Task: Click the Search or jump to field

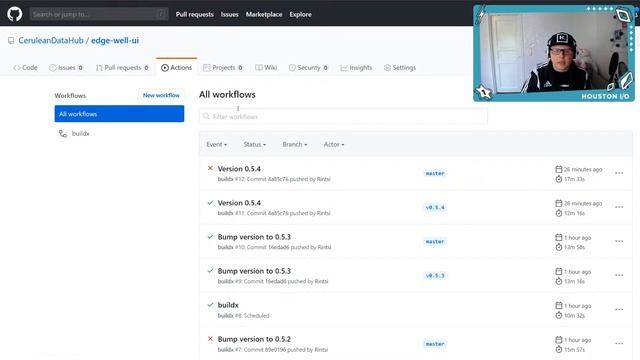Action: (x=99, y=14)
